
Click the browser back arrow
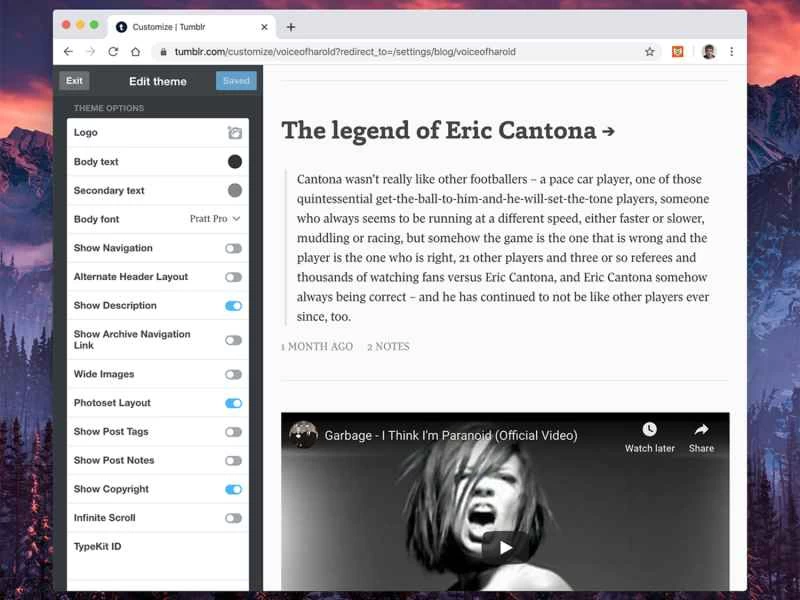tap(68, 52)
